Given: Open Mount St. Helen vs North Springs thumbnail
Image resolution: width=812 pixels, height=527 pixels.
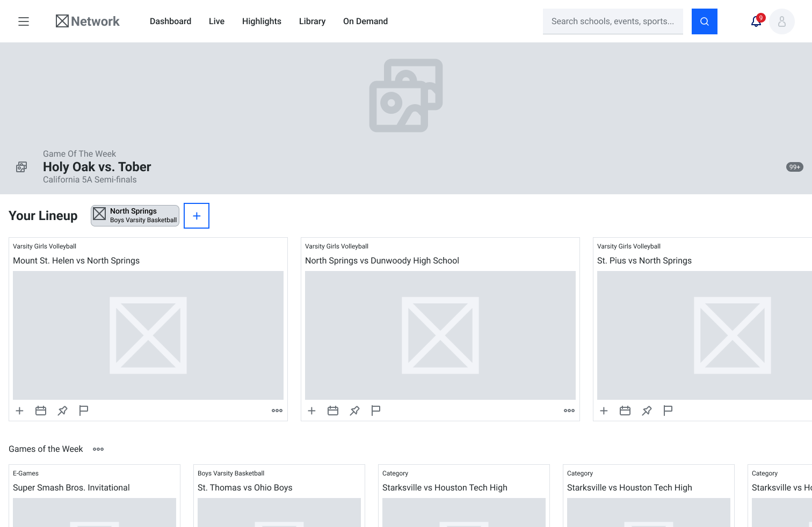Looking at the screenshot, I should [148, 335].
